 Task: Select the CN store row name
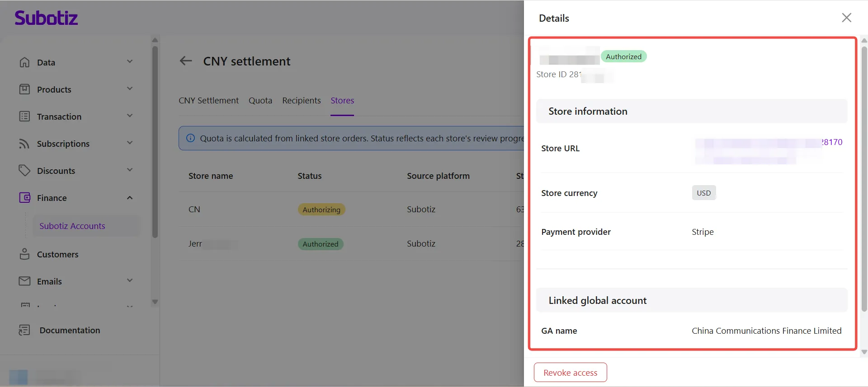[194, 209]
